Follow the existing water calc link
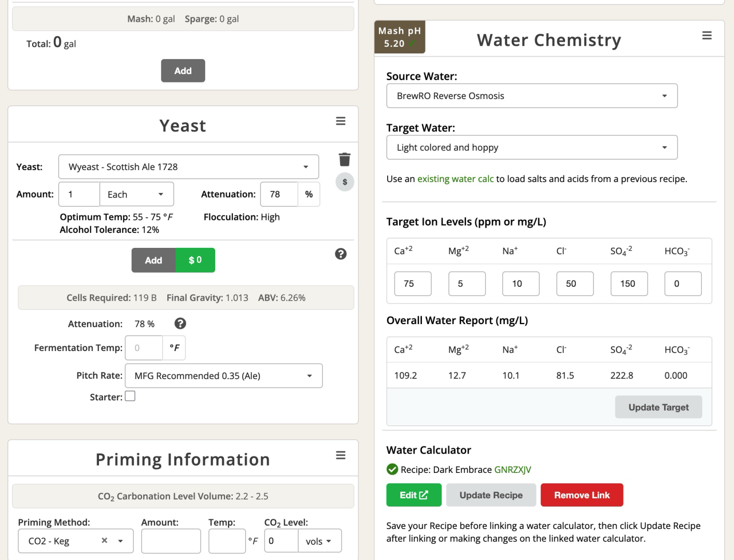The image size is (734, 560). tap(455, 179)
